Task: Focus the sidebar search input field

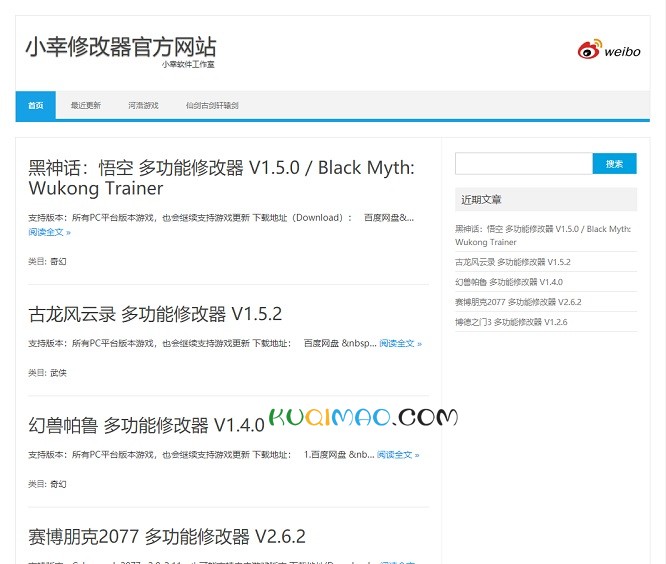Action: pos(524,164)
